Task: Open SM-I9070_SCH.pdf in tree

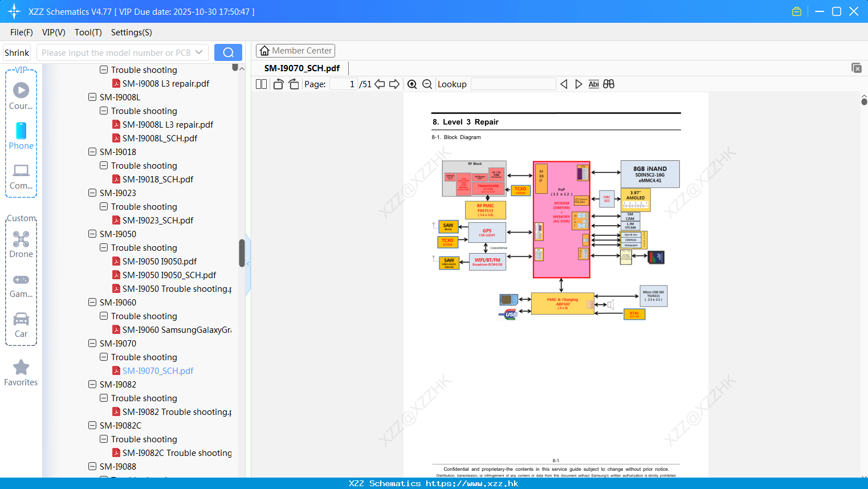Action: [x=158, y=370]
